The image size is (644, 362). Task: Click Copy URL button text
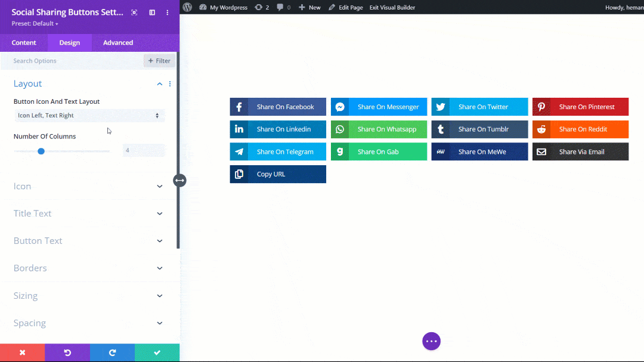tap(271, 174)
